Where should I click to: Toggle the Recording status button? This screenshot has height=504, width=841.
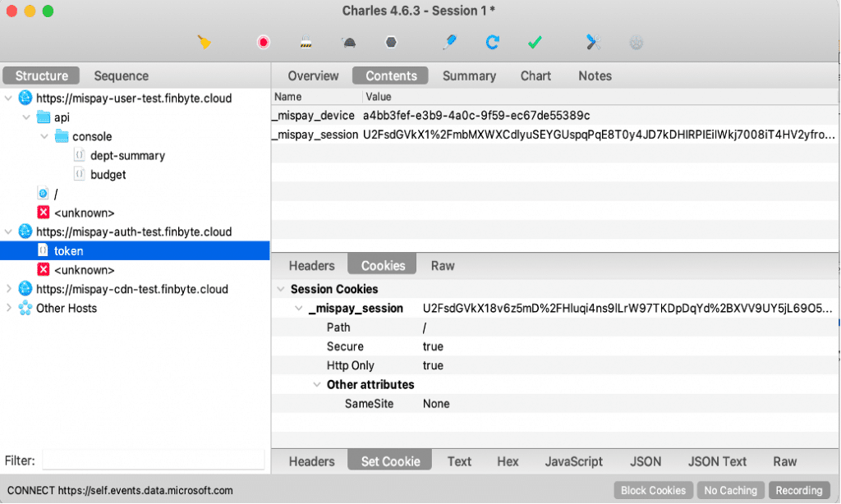(x=798, y=489)
